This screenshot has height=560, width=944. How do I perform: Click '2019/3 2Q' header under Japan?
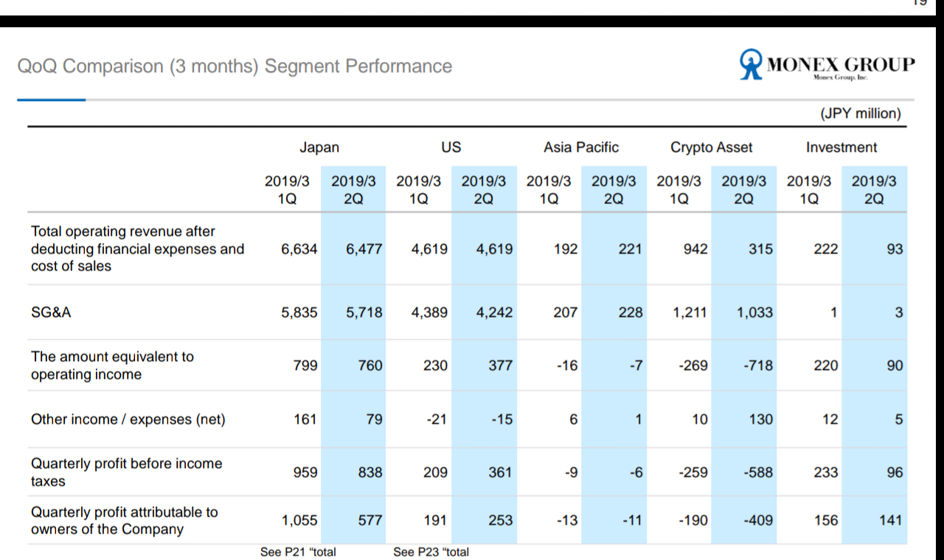[x=353, y=189]
